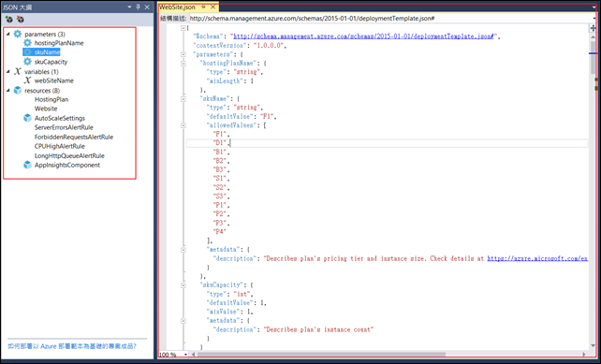Screen dimensions: 601x364
Task: Select the resources cube icon node
Action: (x=18, y=90)
